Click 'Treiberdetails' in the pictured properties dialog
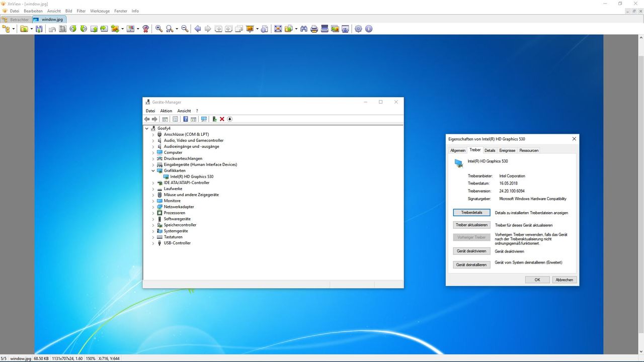This screenshot has height=362, width=644. tap(471, 213)
